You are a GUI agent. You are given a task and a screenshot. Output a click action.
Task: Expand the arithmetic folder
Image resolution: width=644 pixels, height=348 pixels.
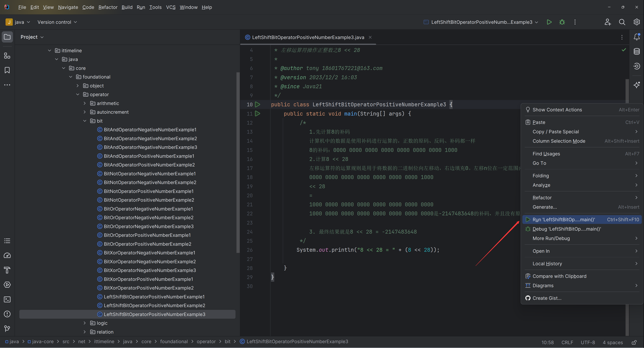pos(85,103)
